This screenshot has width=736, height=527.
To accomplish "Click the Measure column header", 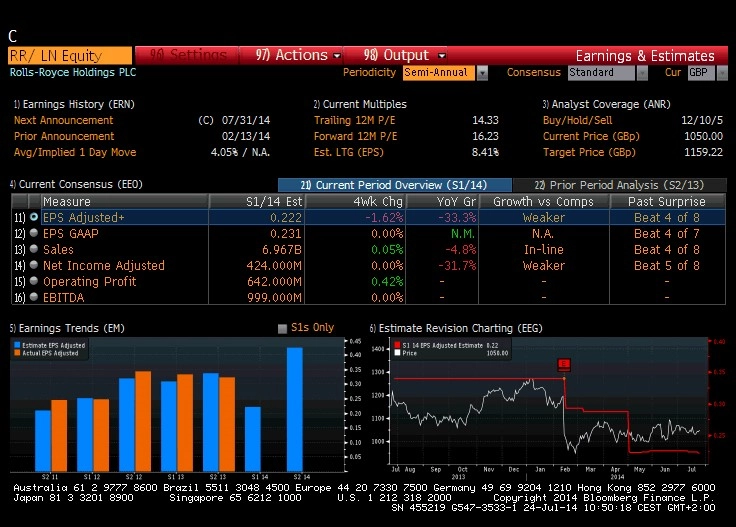I will pyautogui.click(x=124, y=201).
